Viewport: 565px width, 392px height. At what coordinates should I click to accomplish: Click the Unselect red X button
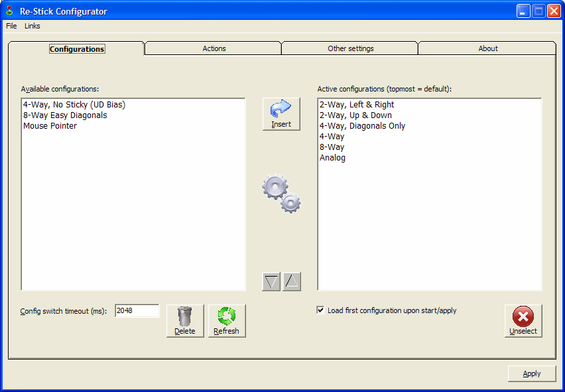[523, 320]
